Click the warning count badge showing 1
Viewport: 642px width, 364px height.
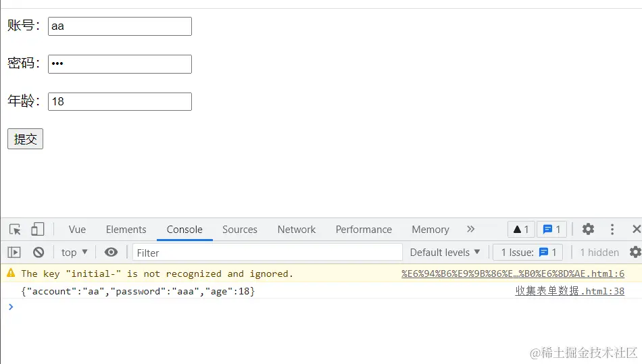click(x=521, y=230)
